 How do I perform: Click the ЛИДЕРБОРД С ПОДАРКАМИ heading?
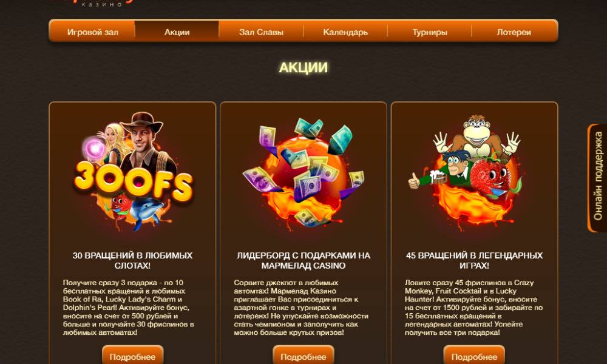303,260
